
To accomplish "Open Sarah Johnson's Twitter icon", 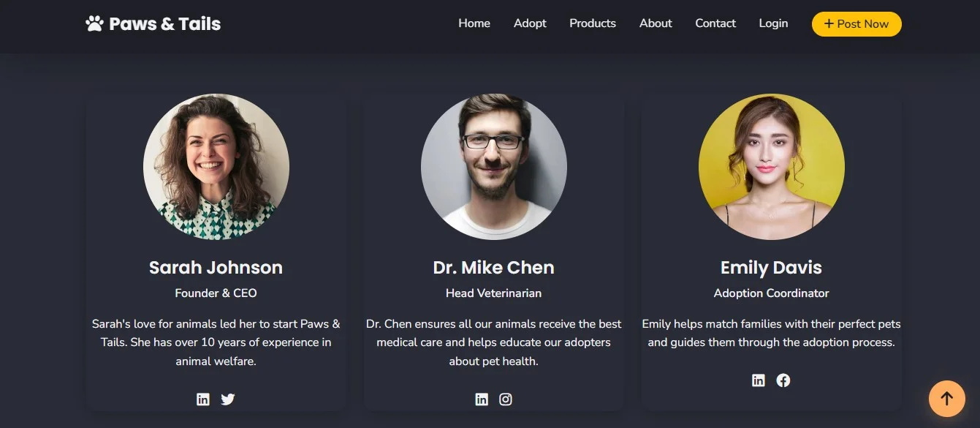I will 228,399.
